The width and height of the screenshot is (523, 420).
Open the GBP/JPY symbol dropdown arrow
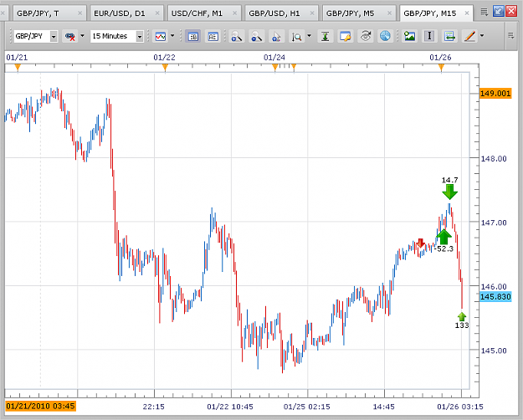coord(54,36)
